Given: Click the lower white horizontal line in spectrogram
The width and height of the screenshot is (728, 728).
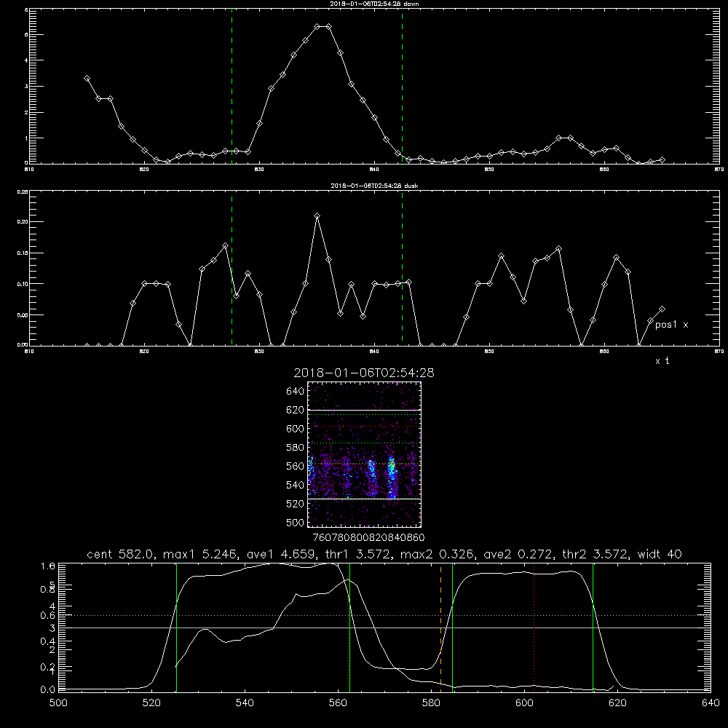Looking at the screenshot, I should click(364, 499).
